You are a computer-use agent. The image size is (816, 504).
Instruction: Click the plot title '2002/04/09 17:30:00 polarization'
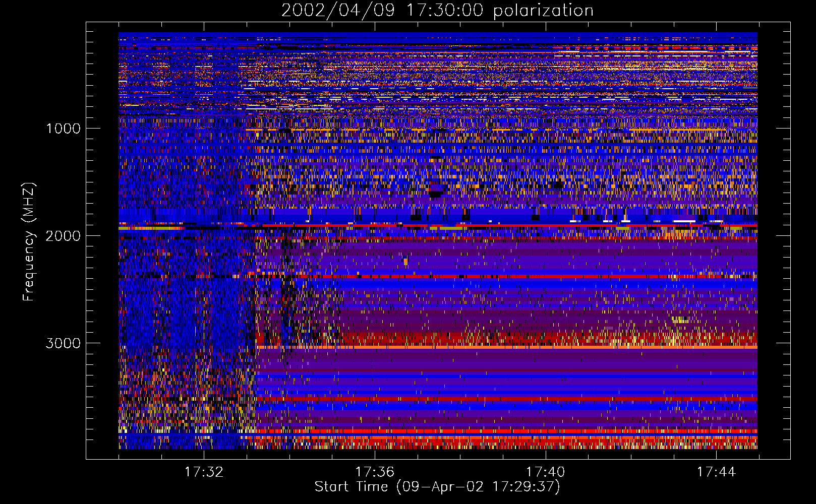click(x=437, y=10)
